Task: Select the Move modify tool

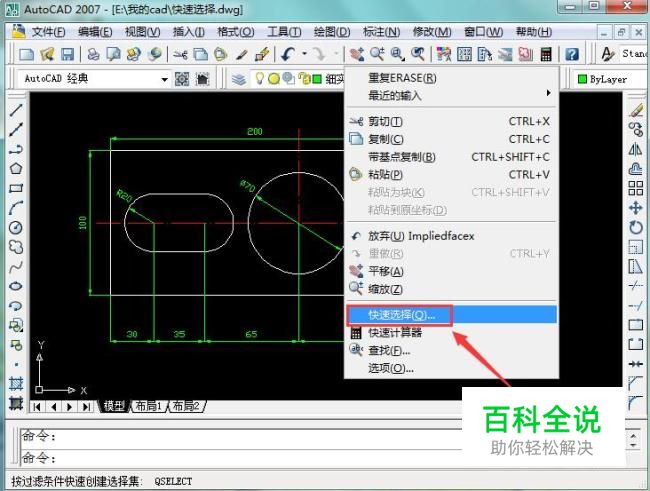Action: (x=635, y=207)
